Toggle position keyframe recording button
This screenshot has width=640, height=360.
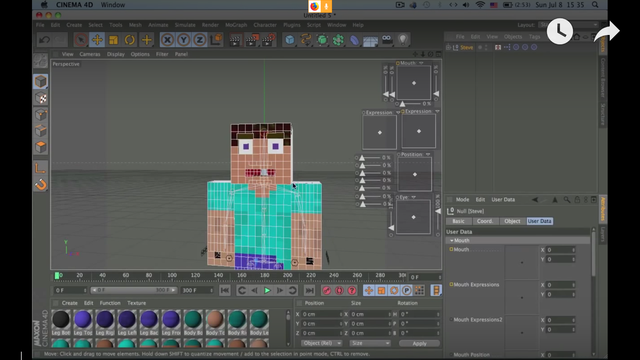(369, 290)
